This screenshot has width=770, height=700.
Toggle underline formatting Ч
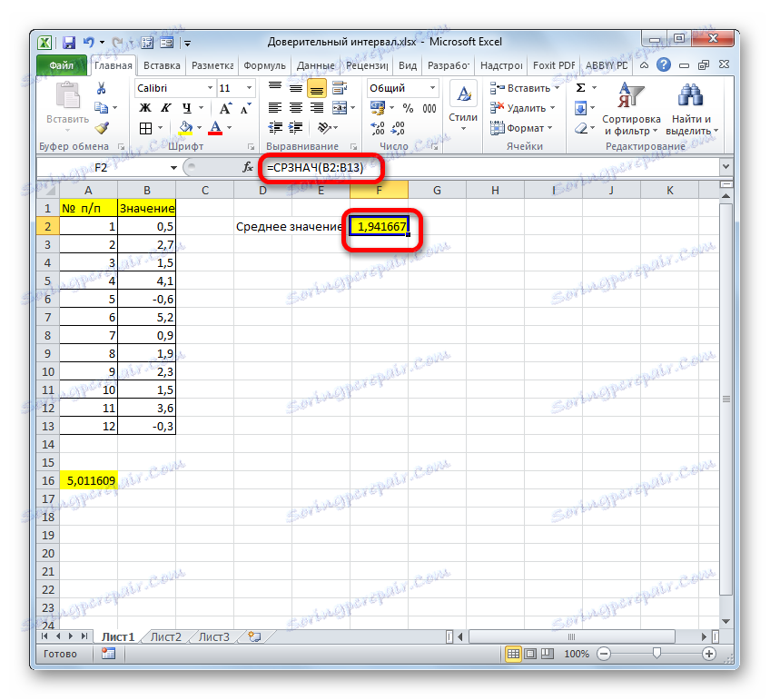point(187,108)
